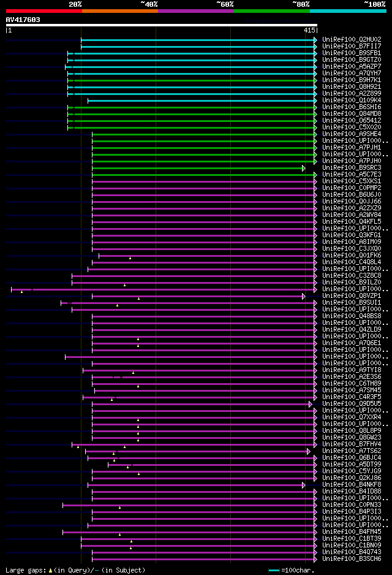Image resolution: width=392 pixels, height=575 pixels.
Task: Click hit label UniRef100_Q109K4
Action: (x=352, y=100)
